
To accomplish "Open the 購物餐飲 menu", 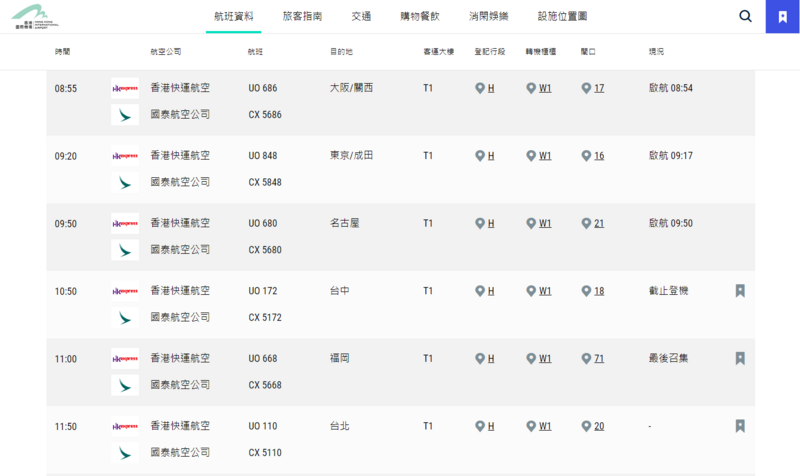I will click(x=420, y=16).
